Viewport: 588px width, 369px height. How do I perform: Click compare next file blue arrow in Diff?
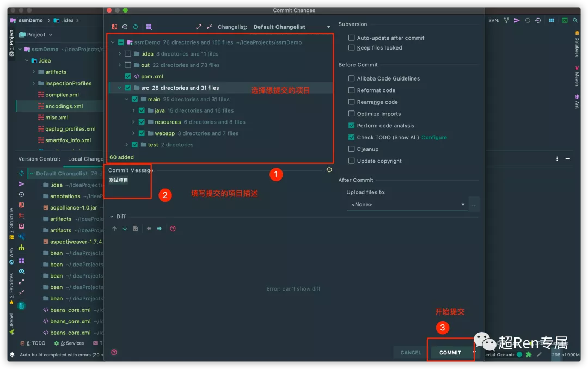(160, 229)
